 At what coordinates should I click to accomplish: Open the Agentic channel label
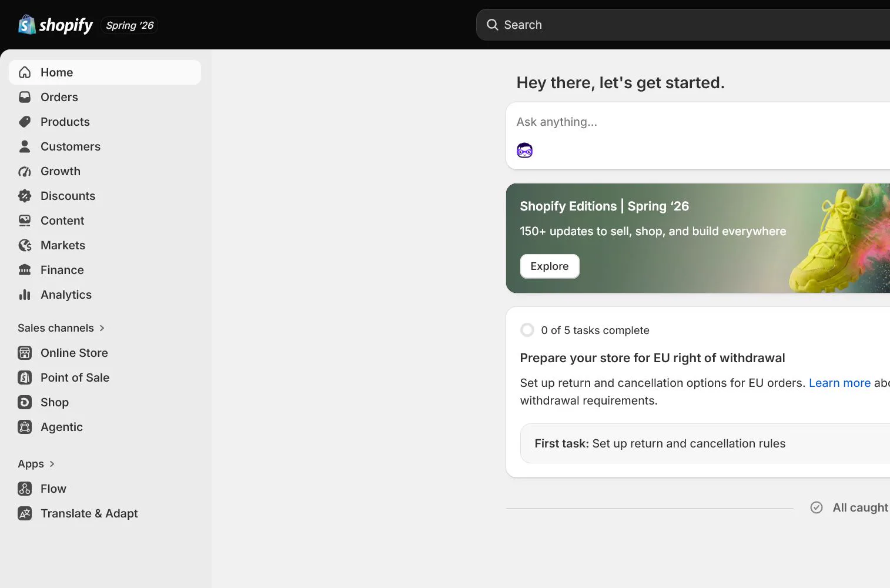62,427
